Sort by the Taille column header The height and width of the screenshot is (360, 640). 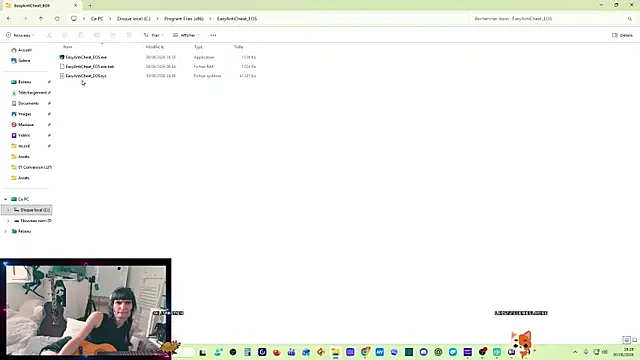(x=238, y=47)
